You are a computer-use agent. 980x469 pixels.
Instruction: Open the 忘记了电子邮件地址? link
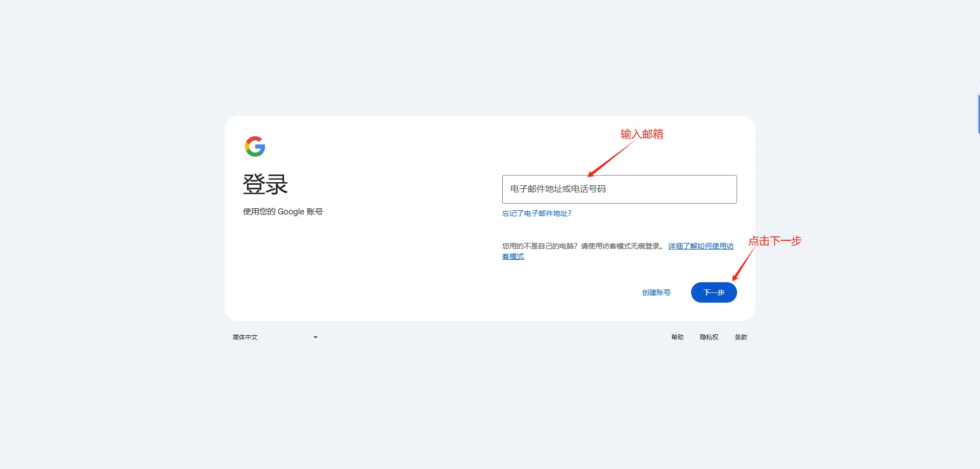[x=536, y=213]
